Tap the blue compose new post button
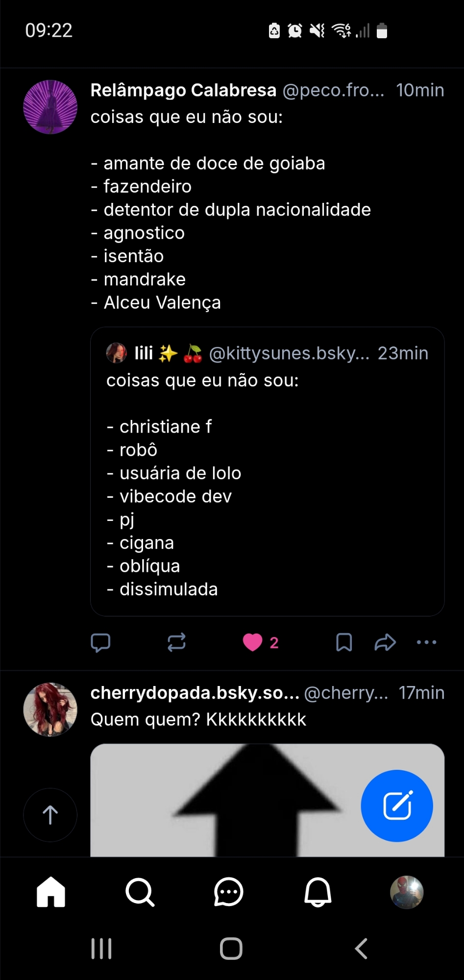 (397, 806)
